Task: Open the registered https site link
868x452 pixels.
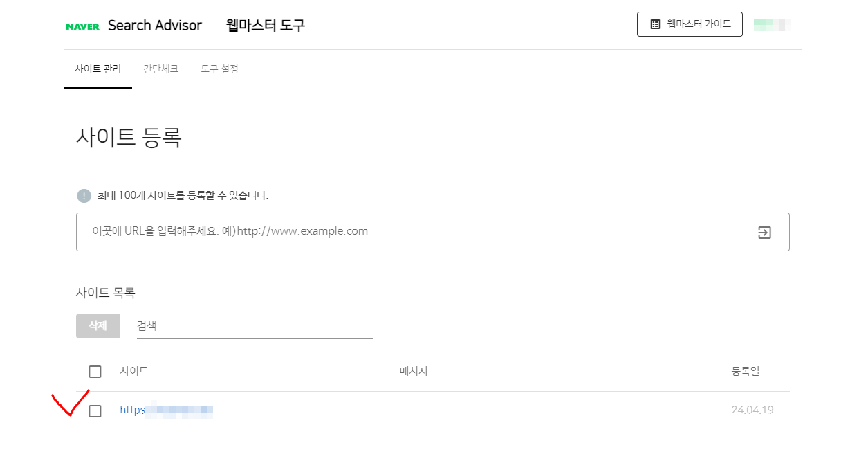Action: click(166, 410)
